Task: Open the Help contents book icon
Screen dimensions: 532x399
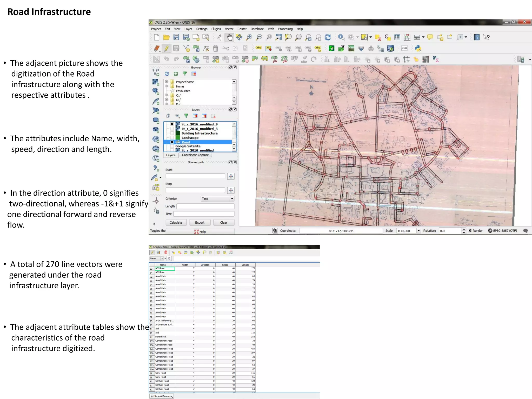Action: [477, 37]
